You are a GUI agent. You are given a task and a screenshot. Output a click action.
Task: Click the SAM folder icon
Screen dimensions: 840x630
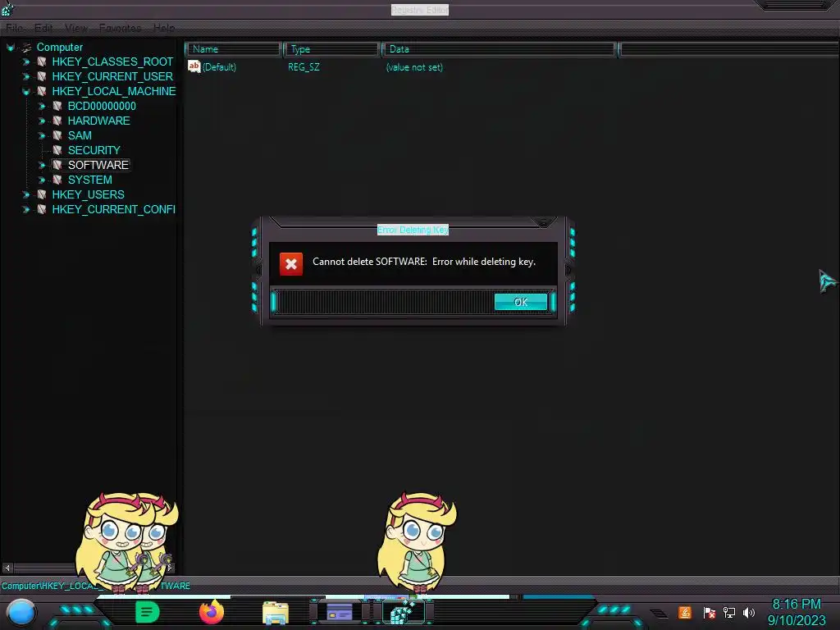(x=57, y=135)
